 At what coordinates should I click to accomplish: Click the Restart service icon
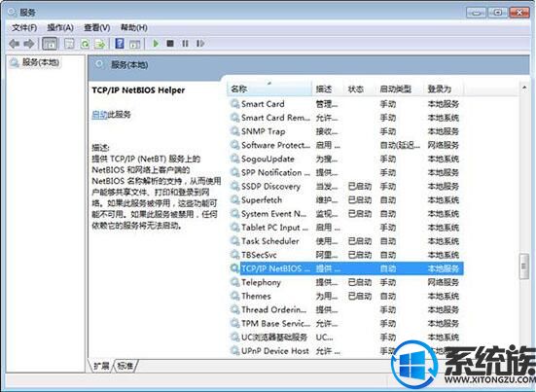200,44
